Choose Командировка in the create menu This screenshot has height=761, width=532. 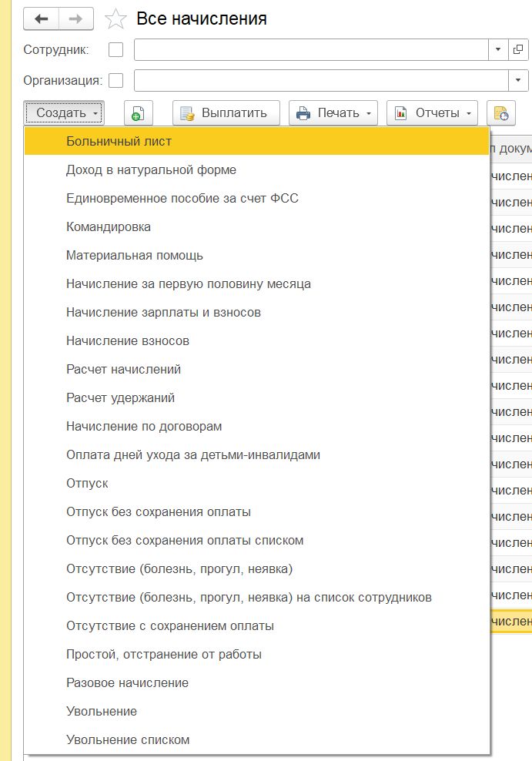tap(109, 227)
